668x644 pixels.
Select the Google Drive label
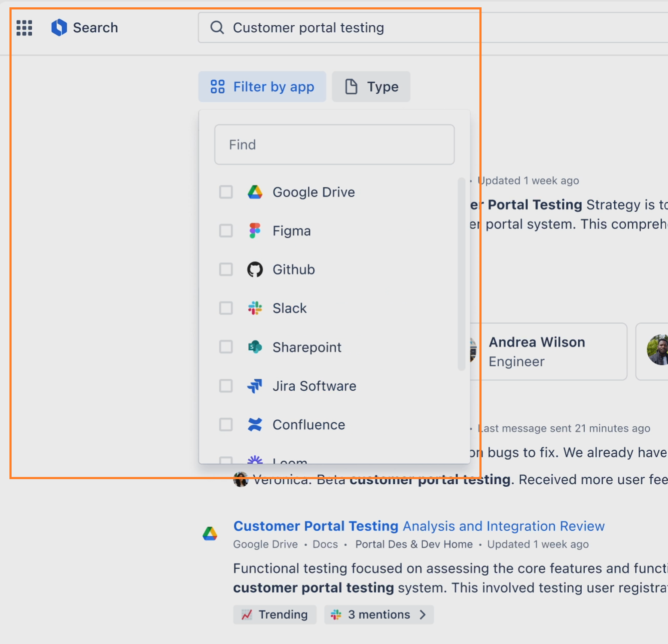click(314, 192)
